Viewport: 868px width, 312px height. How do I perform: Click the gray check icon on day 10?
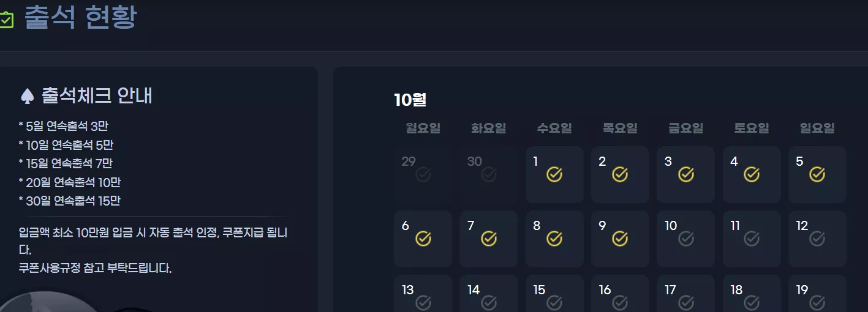tap(686, 239)
